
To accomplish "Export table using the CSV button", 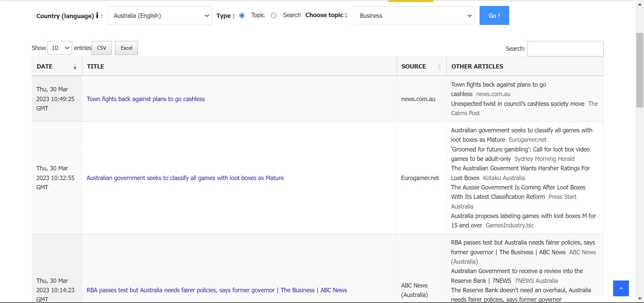I will 102,48.
